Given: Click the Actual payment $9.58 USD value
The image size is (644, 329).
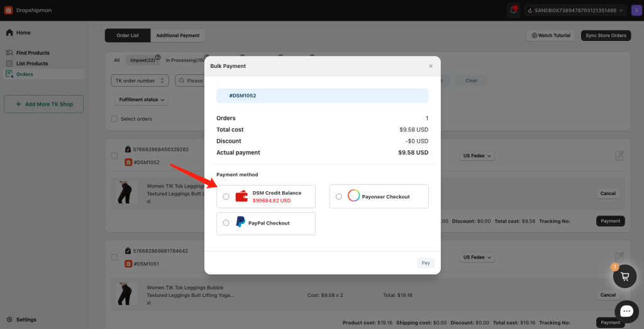Looking at the screenshot, I should [413, 153].
